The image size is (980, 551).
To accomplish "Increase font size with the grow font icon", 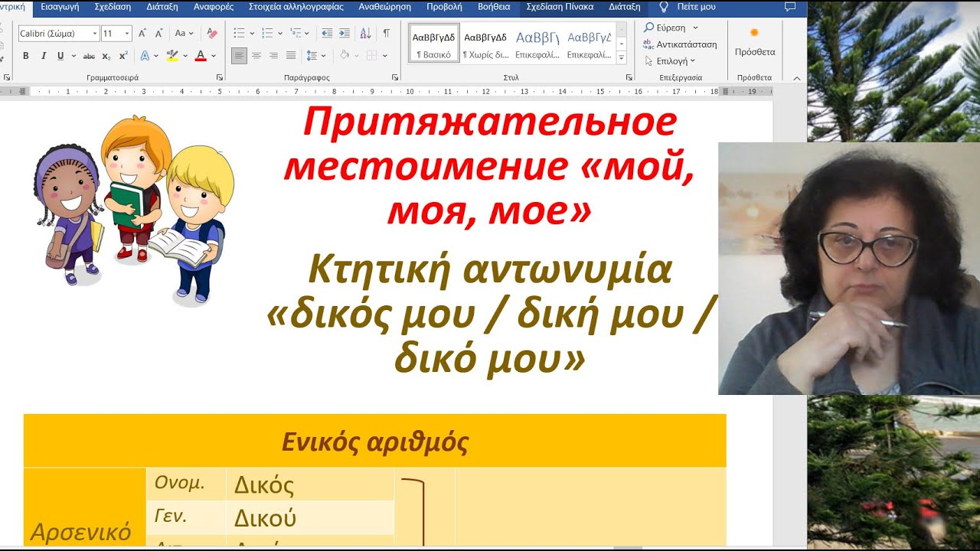I will (142, 34).
